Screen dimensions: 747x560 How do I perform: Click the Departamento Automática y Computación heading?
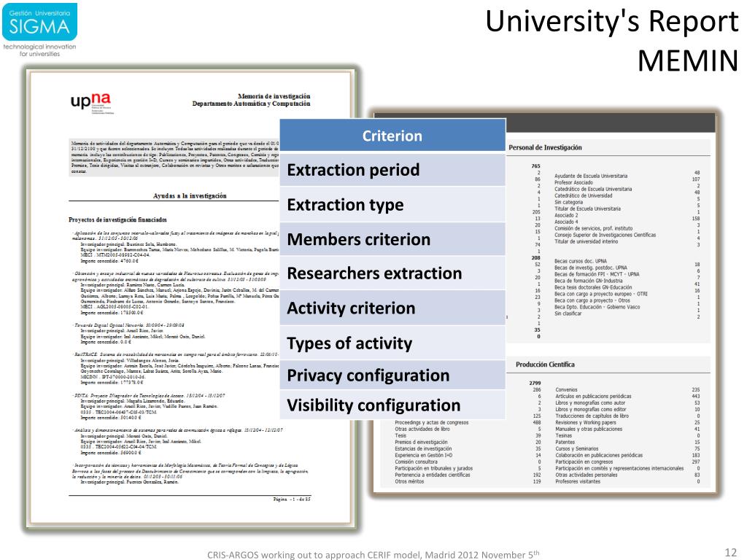pos(251,104)
